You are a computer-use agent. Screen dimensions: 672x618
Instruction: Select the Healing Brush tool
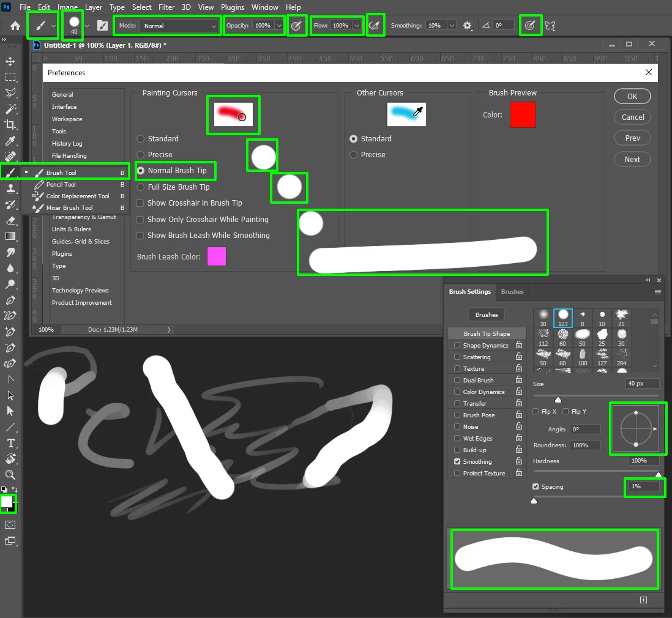(x=10, y=157)
